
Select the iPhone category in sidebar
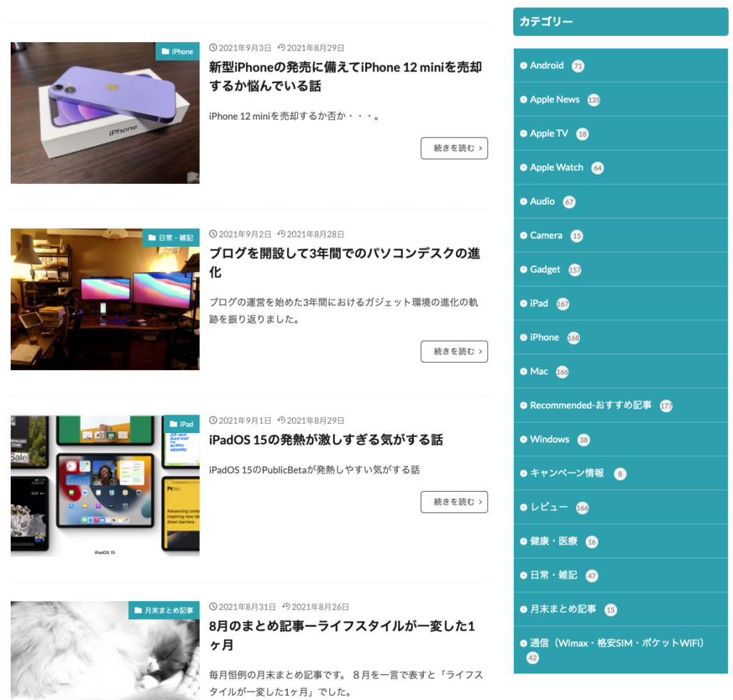[x=621, y=337]
